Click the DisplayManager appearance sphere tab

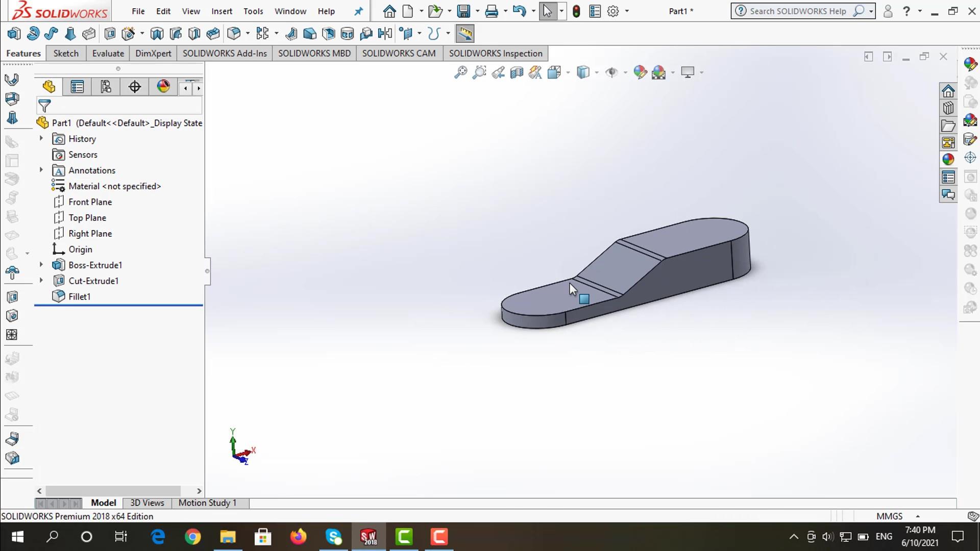tap(163, 87)
